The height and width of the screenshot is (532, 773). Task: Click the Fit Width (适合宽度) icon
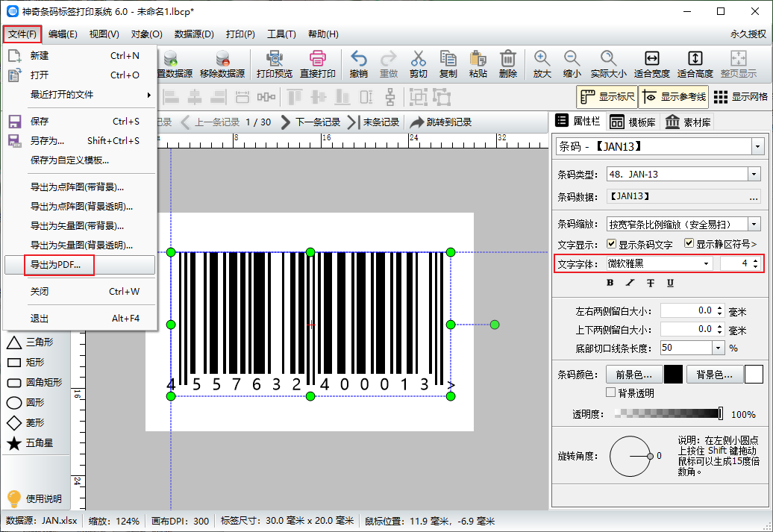click(651, 59)
